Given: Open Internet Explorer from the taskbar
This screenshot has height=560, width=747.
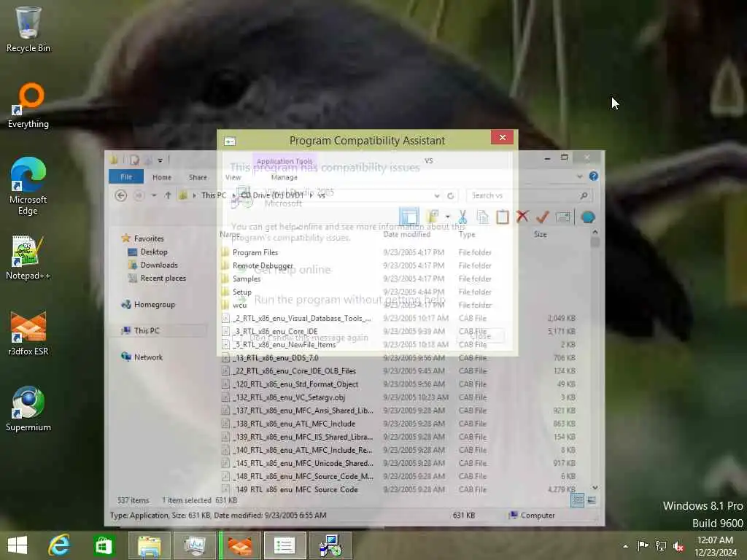Looking at the screenshot, I should point(60,545).
